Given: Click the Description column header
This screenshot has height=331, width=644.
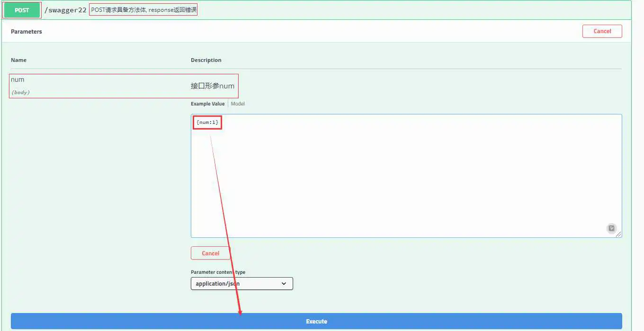Looking at the screenshot, I should (x=206, y=60).
